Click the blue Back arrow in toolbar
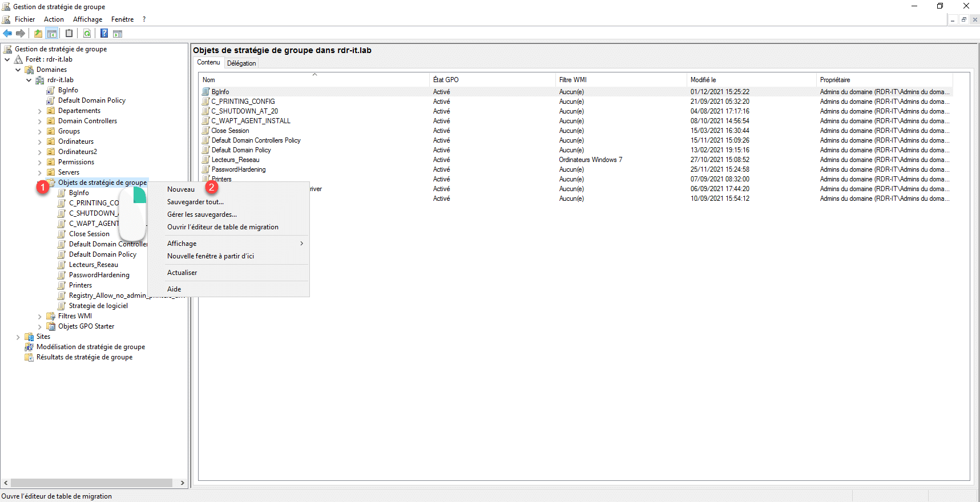980x502 pixels. pos(7,34)
